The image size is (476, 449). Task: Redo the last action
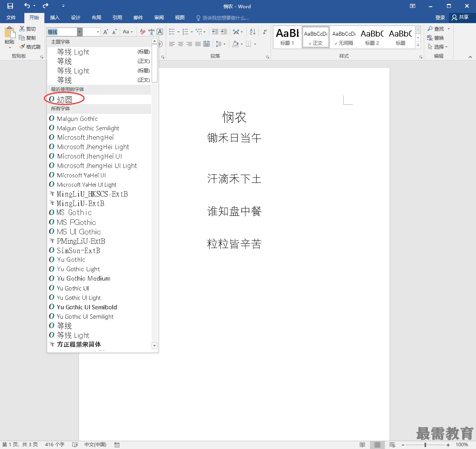[x=46, y=6]
